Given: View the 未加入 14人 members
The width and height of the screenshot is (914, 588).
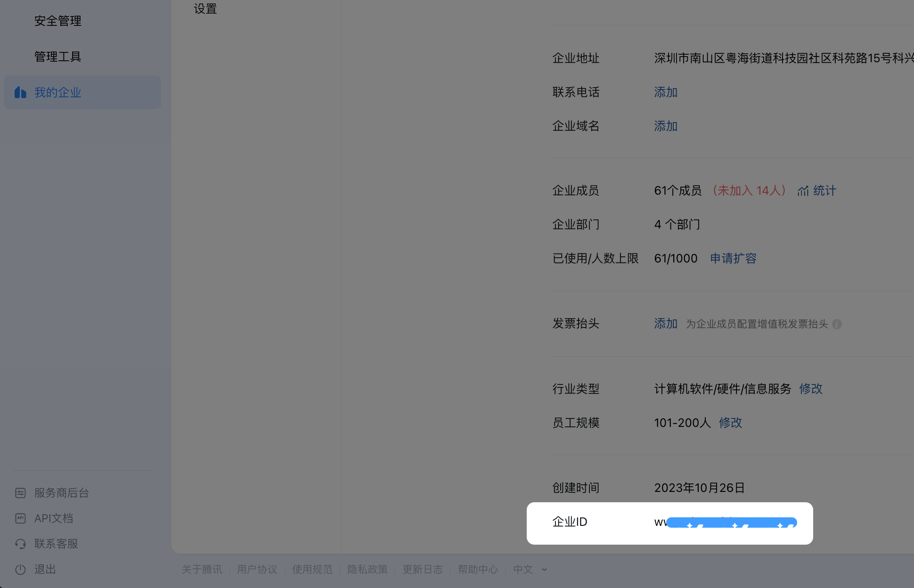Looking at the screenshot, I should click(x=750, y=190).
